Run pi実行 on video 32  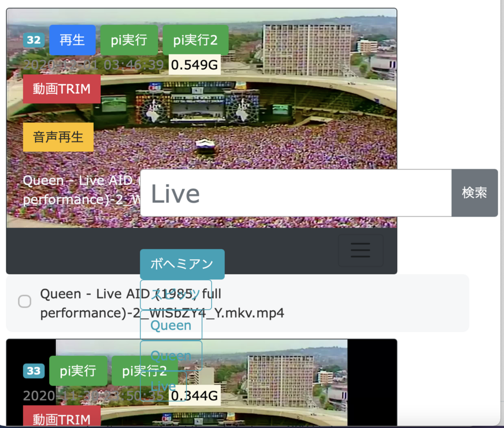click(x=129, y=40)
